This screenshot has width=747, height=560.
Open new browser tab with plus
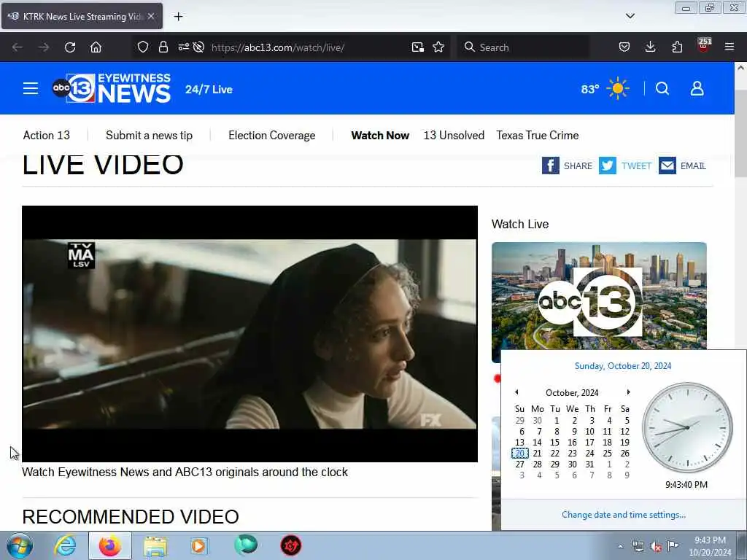tap(178, 17)
